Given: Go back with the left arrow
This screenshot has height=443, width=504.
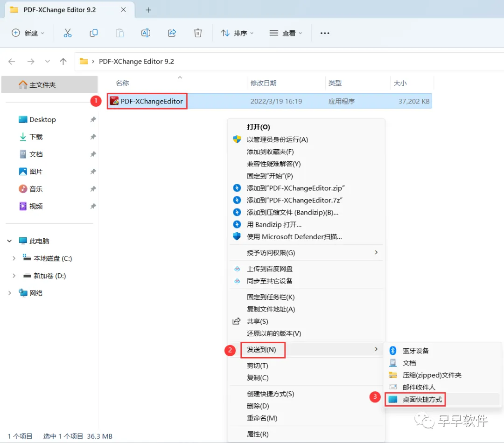Looking at the screenshot, I should click(x=12, y=62).
